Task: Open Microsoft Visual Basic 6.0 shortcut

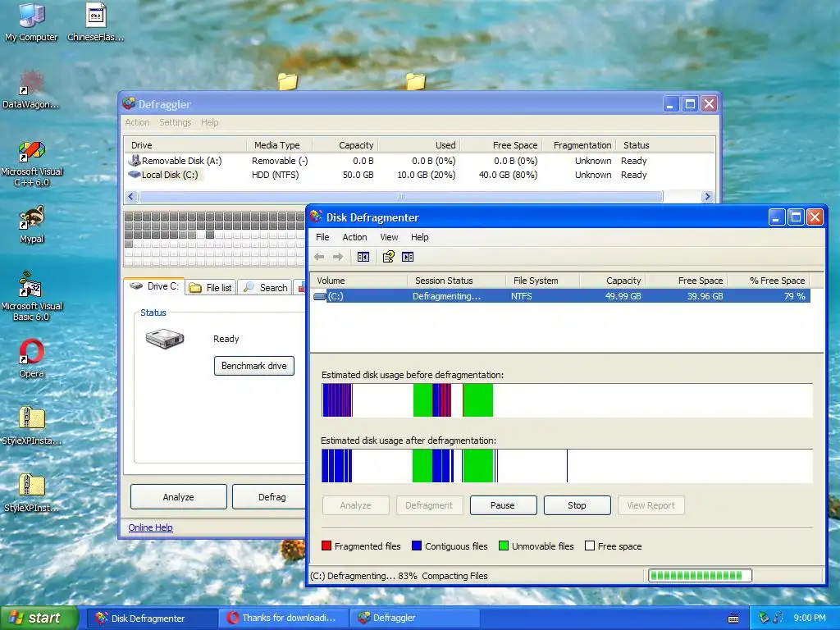Action: pyautogui.click(x=31, y=297)
